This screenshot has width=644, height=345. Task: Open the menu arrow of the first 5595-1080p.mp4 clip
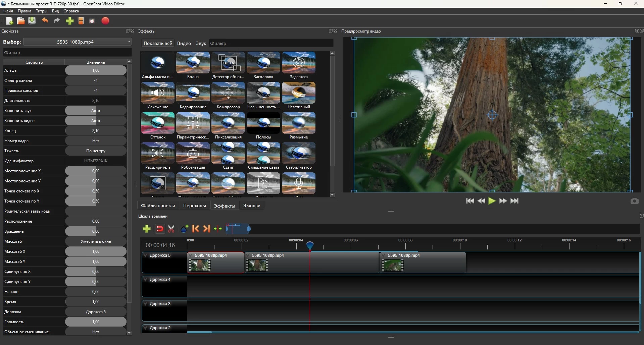tap(191, 255)
